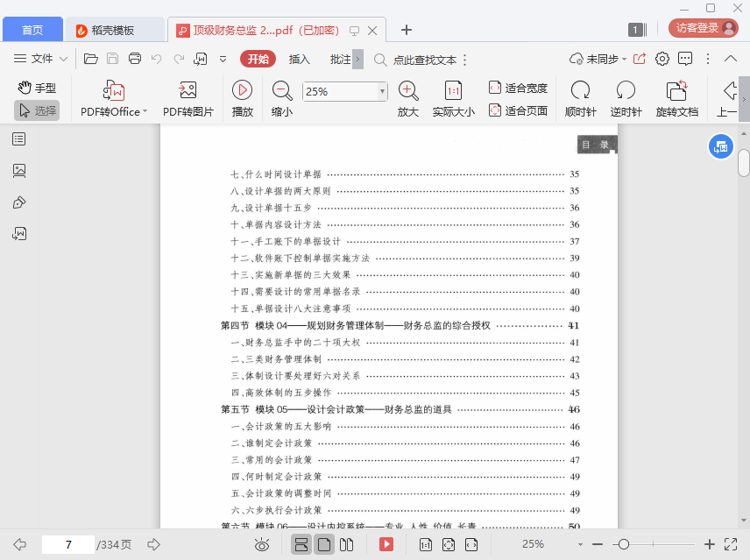Click the zoom out magnifier

pos(282,99)
